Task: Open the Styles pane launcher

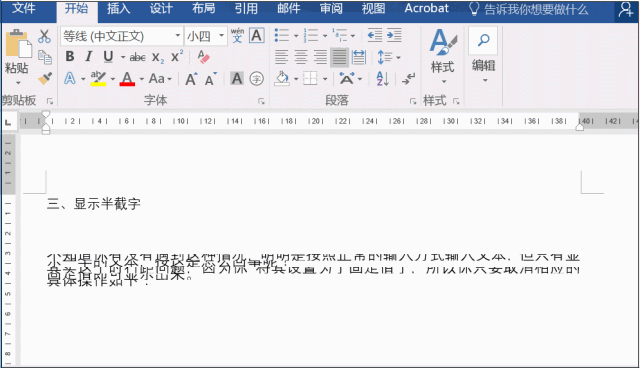Action: pos(456,101)
